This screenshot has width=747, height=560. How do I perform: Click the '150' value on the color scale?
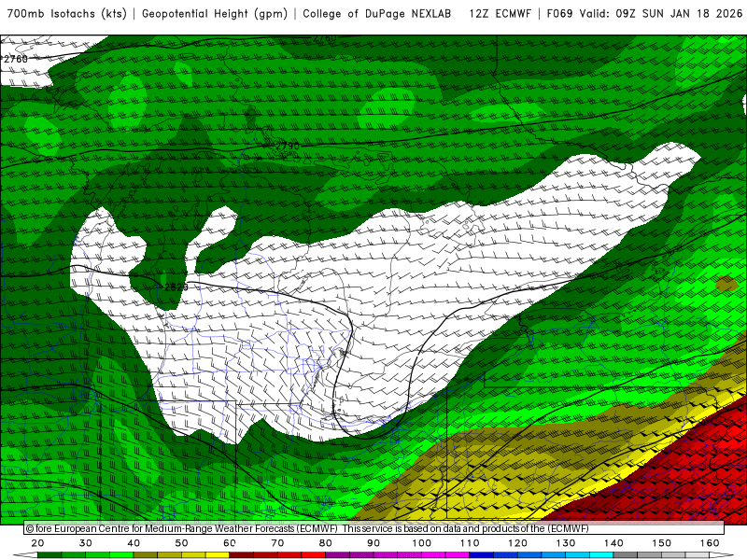[662, 543]
